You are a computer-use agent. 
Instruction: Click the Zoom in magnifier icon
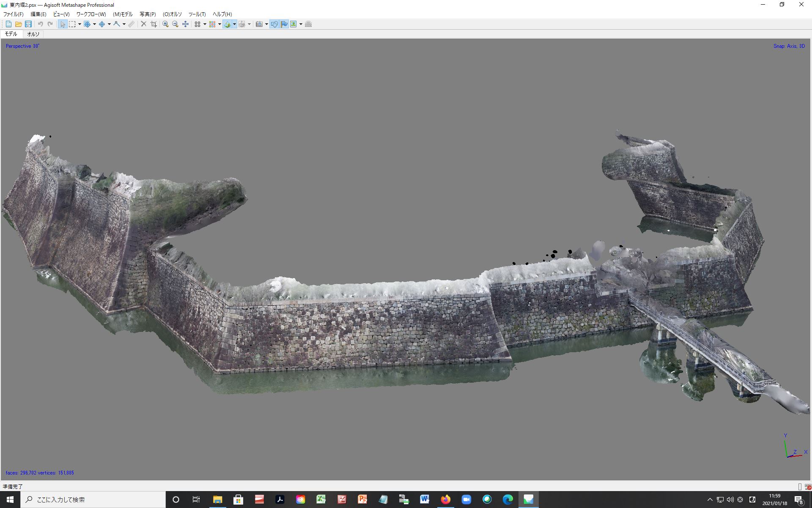pos(165,24)
